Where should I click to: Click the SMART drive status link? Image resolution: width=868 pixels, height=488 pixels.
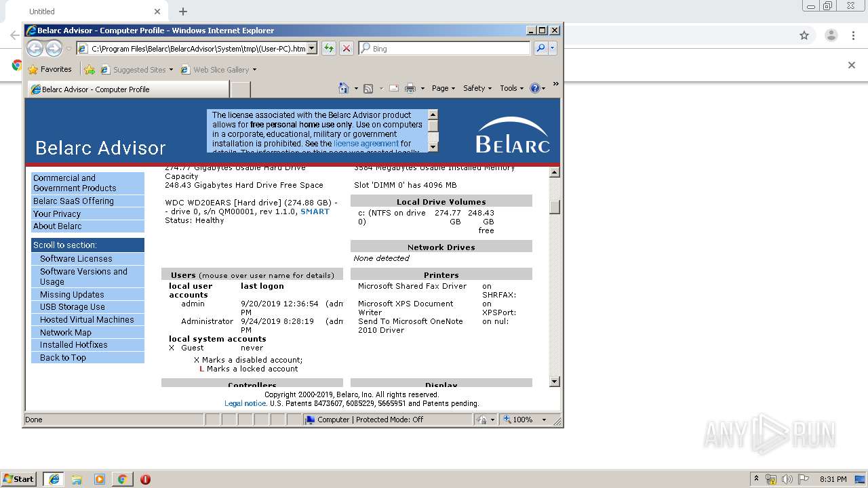(x=315, y=211)
